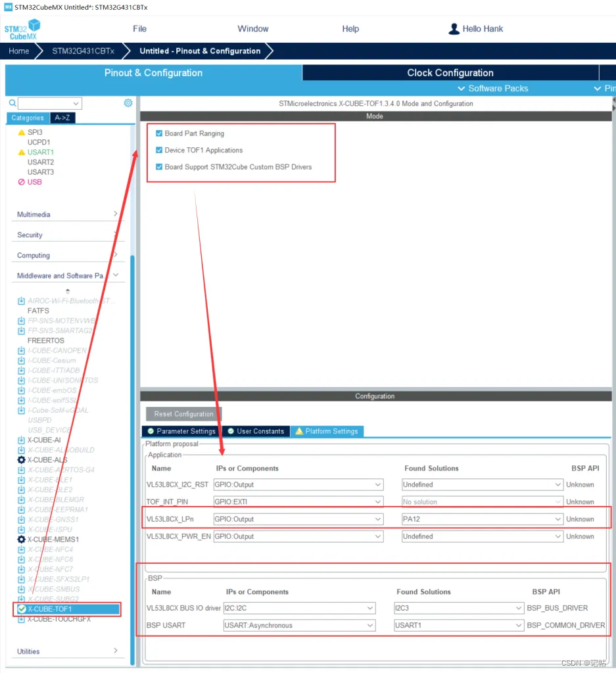Screen dimensions: 616x673
Task: Switch to the Clock Configuration tab
Action: [450, 72]
